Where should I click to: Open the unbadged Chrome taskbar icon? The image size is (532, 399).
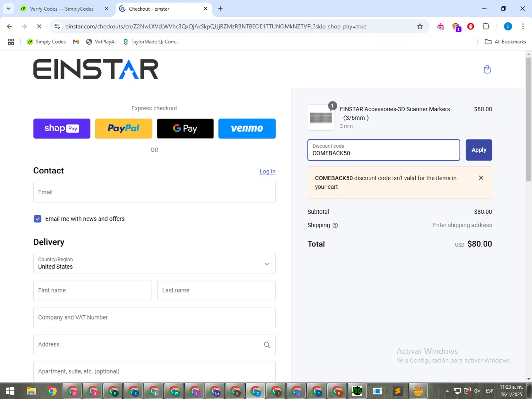pyautogui.click(x=52, y=391)
